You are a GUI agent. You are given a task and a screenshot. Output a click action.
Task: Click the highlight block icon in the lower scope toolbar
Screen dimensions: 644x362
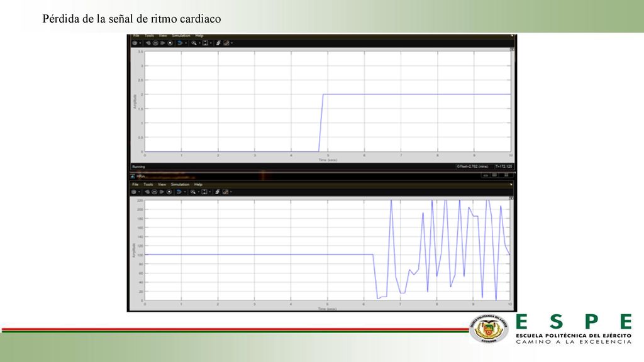click(179, 192)
